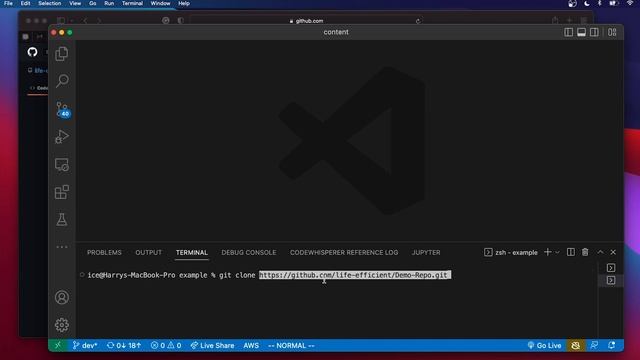Synchronize changes 0 down 18 up
The width and height of the screenshot is (640, 360).
[x=124, y=345]
